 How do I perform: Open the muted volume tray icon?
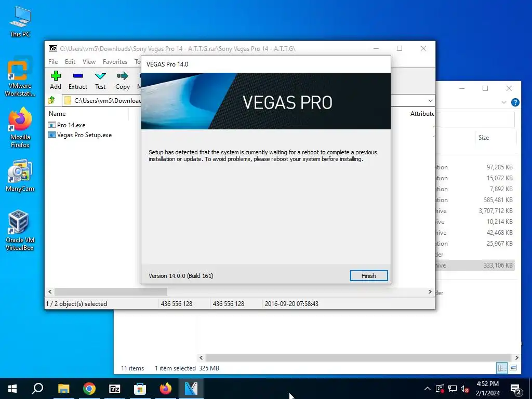(x=464, y=389)
